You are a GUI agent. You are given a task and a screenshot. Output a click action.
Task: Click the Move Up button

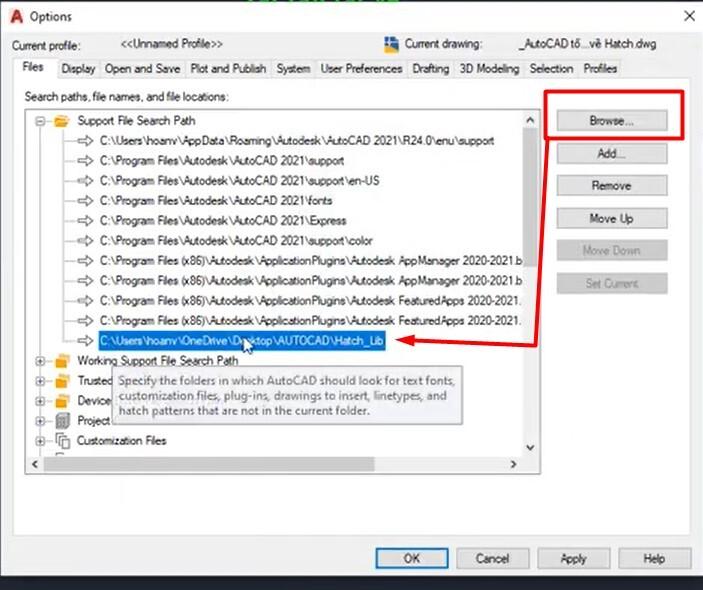coord(612,218)
